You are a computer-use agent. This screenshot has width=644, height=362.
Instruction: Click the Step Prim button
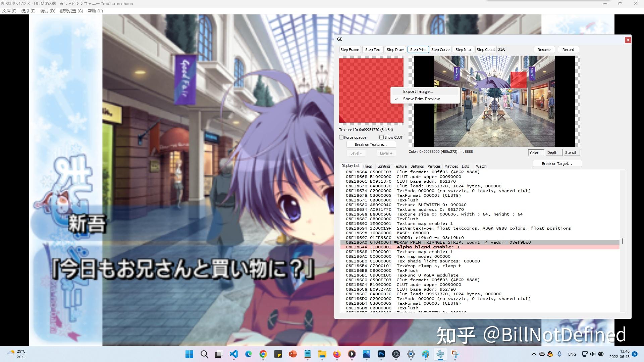[418, 50]
